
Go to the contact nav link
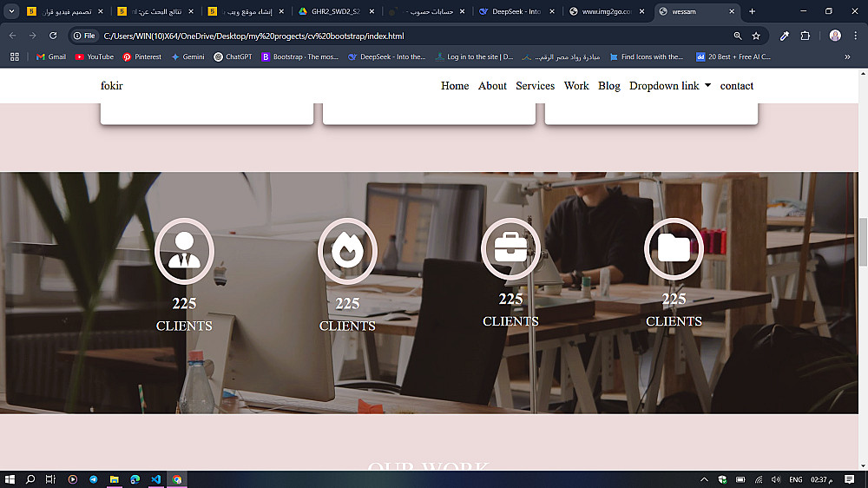click(x=737, y=86)
